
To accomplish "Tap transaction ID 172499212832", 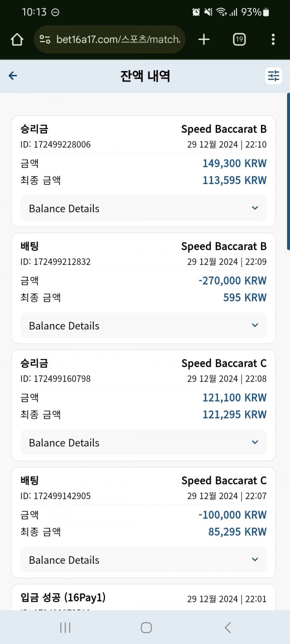I will (56, 262).
